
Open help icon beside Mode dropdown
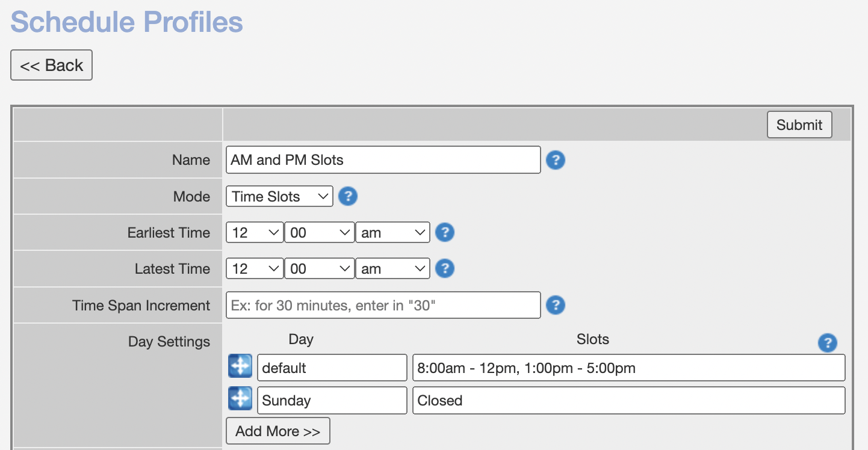(348, 196)
